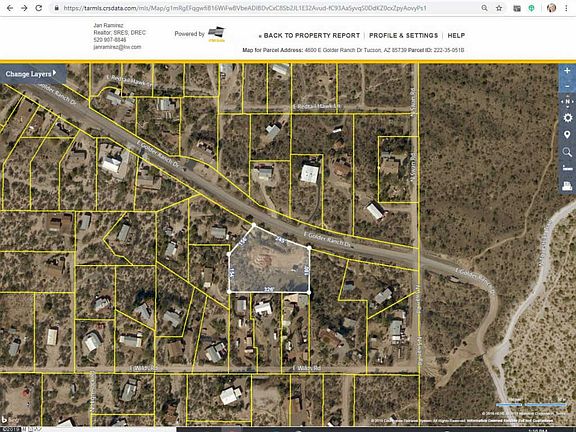Open map settings gear icon
Screen dimensions: 576x432
point(567,118)
